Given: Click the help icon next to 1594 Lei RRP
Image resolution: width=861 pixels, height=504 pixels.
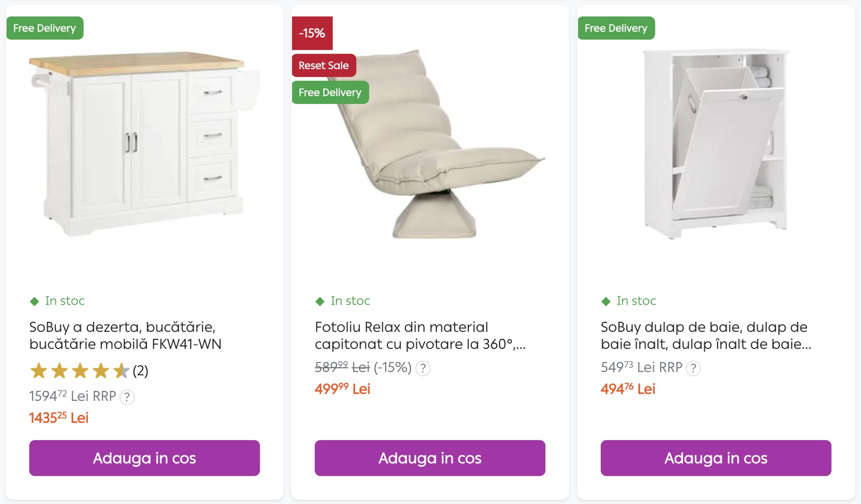Looking at the screenshot, I should pyautogui.click(x=127, y=397).
